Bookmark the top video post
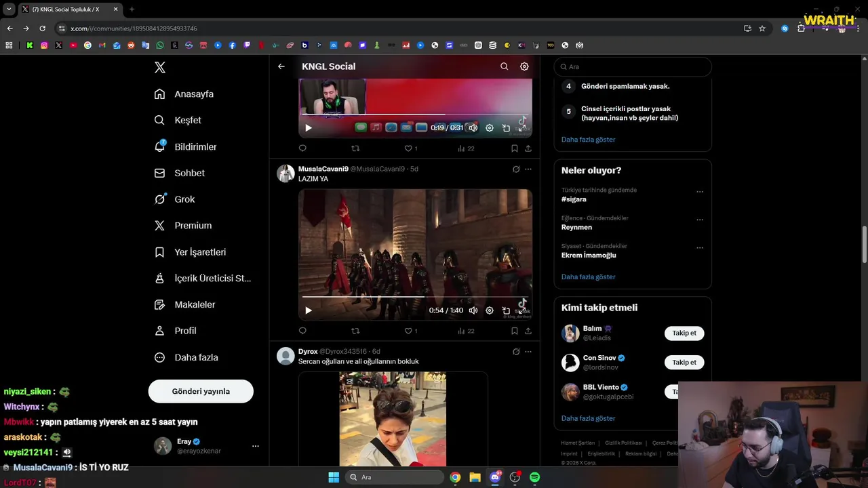Screen dimensions: 868x488 [515, 148]
